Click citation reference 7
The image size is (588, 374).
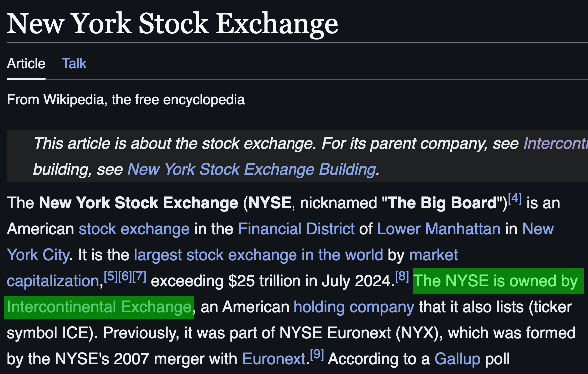point(139,277)
